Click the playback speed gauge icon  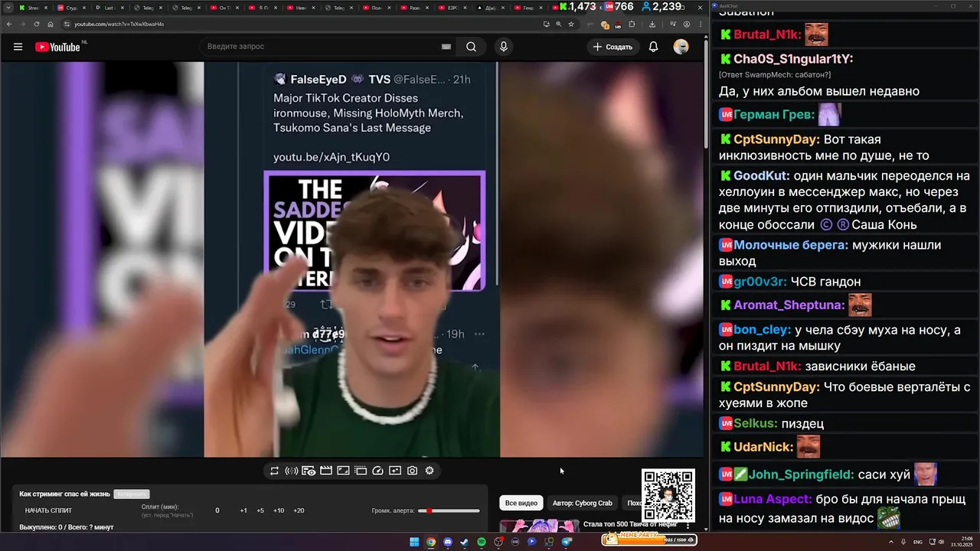pyautogui.click(x=377, y=471)
